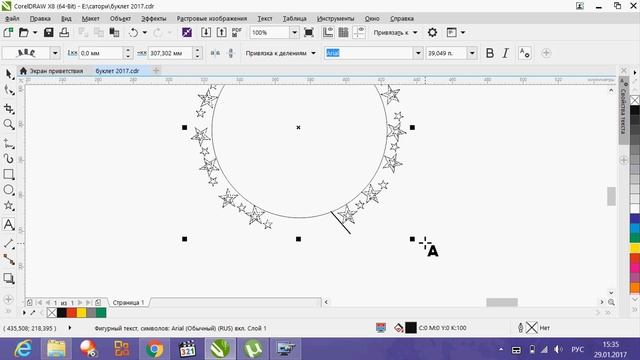Expand the Arial font list dropdown
The width and height of the screenshot is (640, 360).
point(418,53)
